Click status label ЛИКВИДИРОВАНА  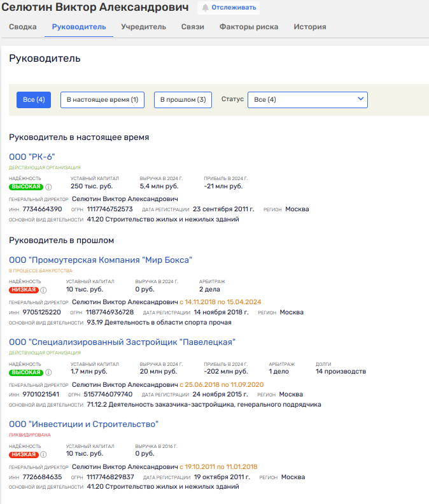point(30,435)
